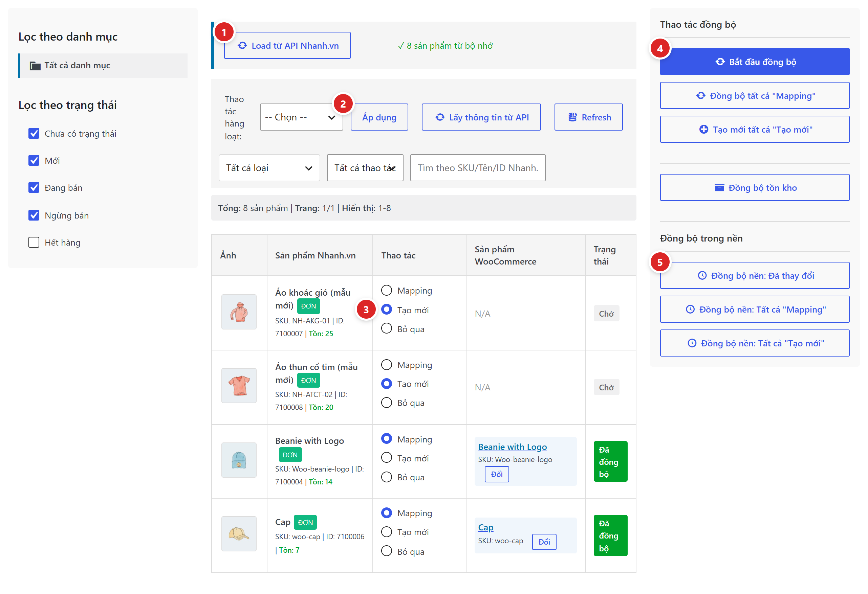The height and width of the screenshot is (594, 868).
Task: Click Đồng bộ tất cả "Mapping" button
Action: 755,95
